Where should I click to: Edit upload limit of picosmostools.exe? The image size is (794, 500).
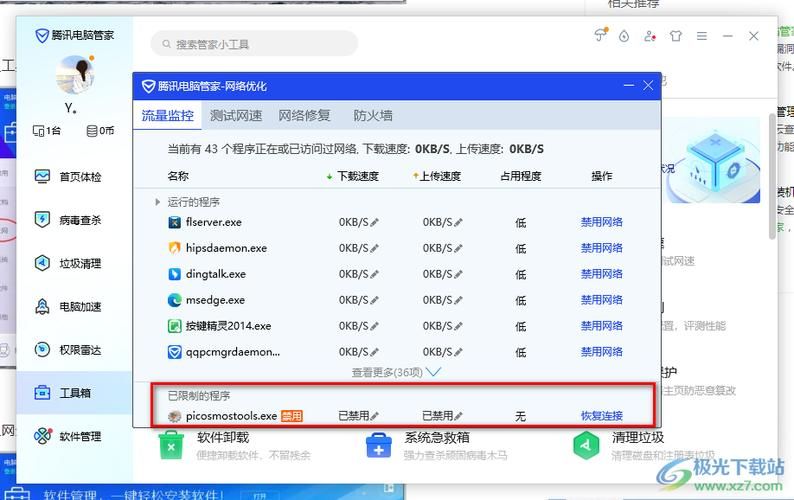(x=458, y=416)
